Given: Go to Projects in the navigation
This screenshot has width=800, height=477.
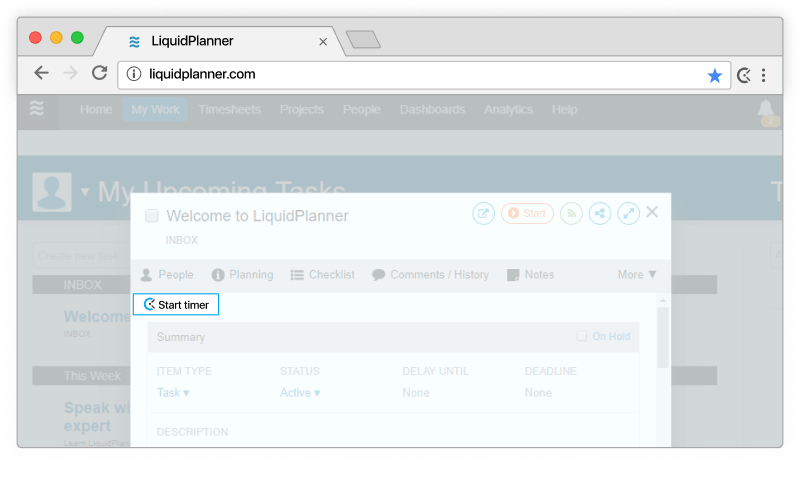Looking at the screenshot, I should tap(302, 110).
